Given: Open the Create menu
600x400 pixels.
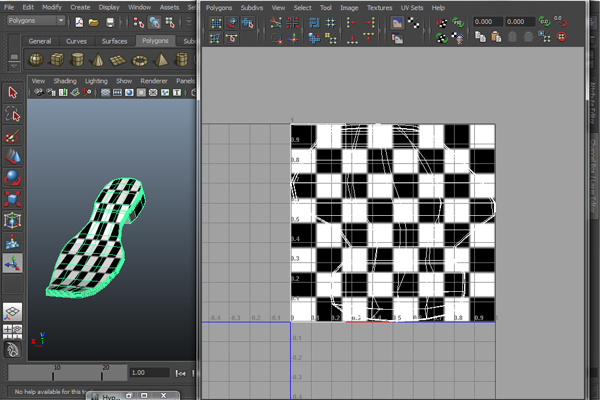Looking at the screenshot, I should coord(80,7).
